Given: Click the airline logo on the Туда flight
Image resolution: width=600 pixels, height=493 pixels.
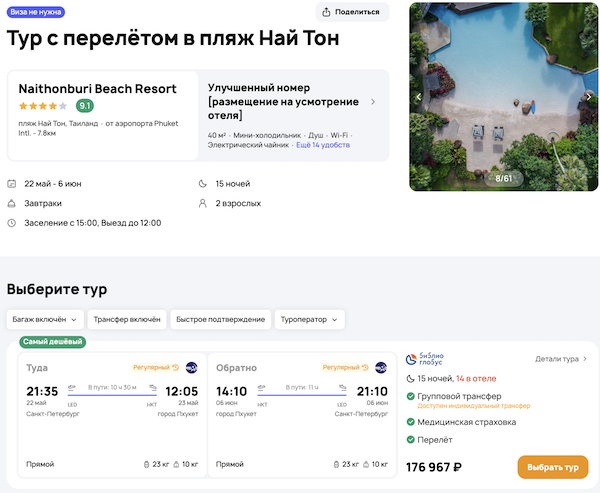Looking at the screenshot, I should click(x=191, y=368).
